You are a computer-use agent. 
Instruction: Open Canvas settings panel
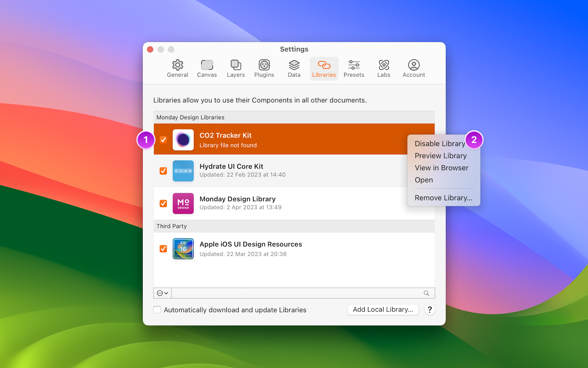207,68
